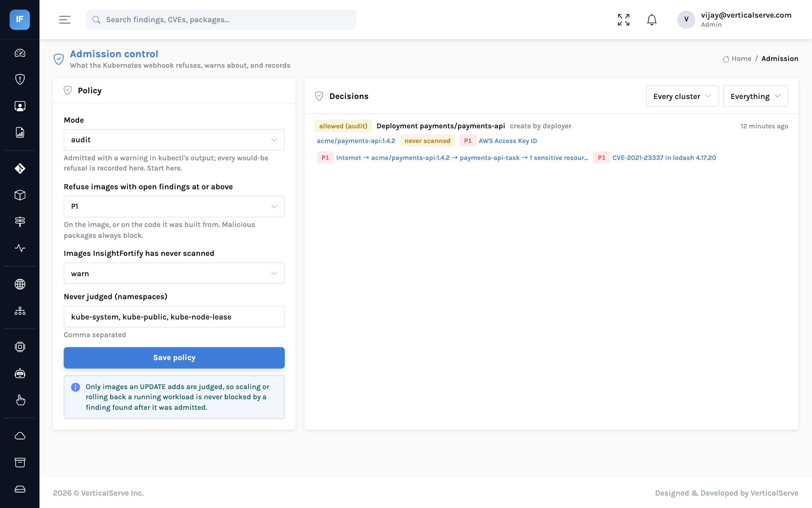The height and width of the screenshot is (508, 812).
Task: Go to Home breadcrumb link
Action: pos(737,59)
